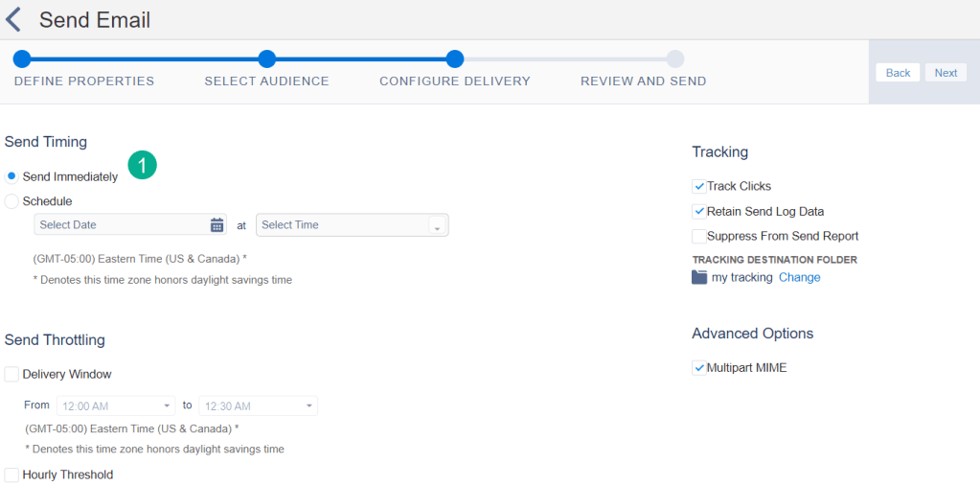This screenshot has width=980, height=486.
Task: Select the Send Immediately radio option
Action: tap(11, 176)
